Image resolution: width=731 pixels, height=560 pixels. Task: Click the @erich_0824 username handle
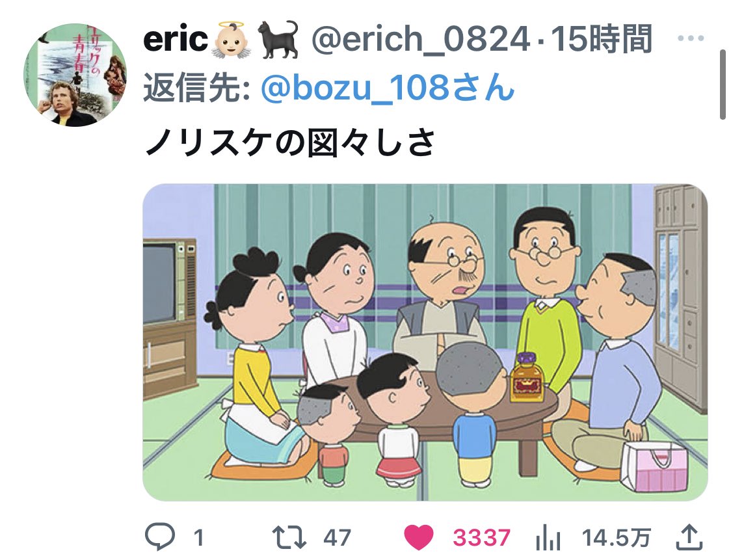[421, 40]
